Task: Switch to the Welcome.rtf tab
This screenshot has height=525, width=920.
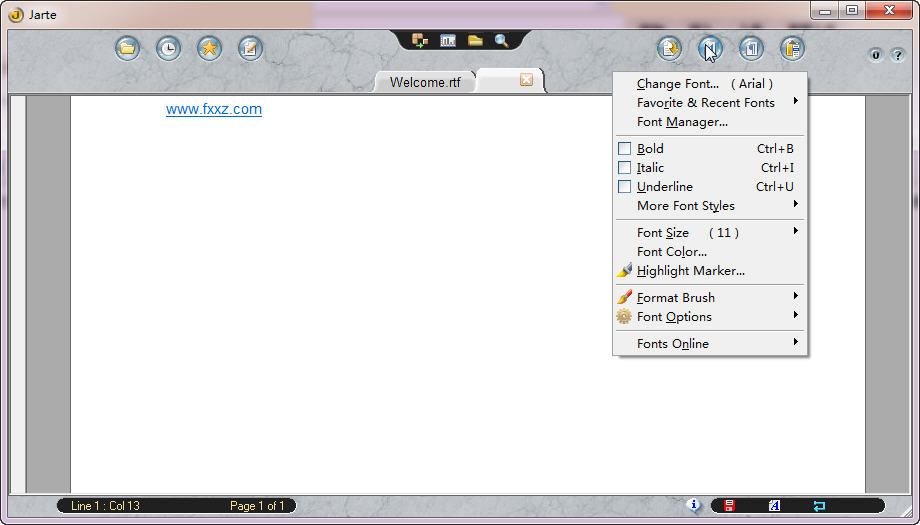Action: pos(425,82)
